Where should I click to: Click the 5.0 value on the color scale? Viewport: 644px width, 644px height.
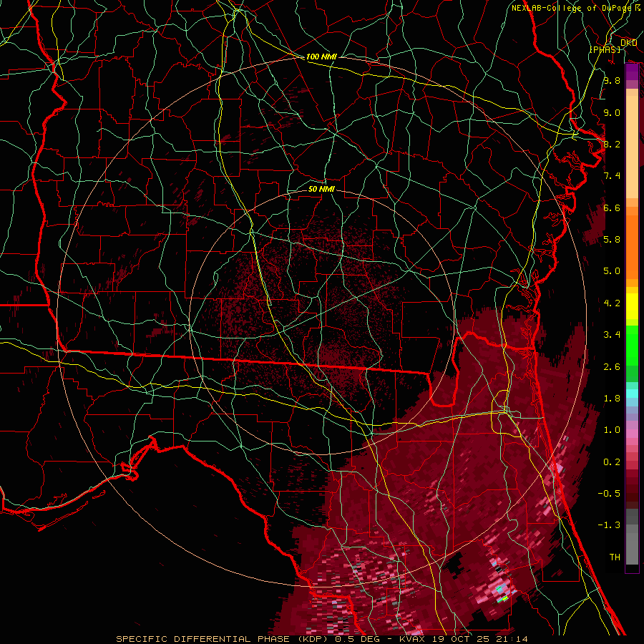tap(612, 271)
